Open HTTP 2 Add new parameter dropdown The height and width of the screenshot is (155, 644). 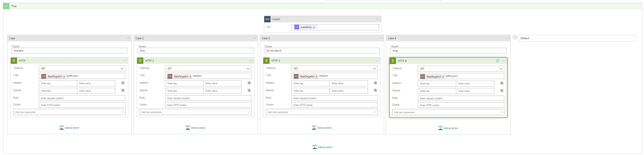[x=195, y=112]
